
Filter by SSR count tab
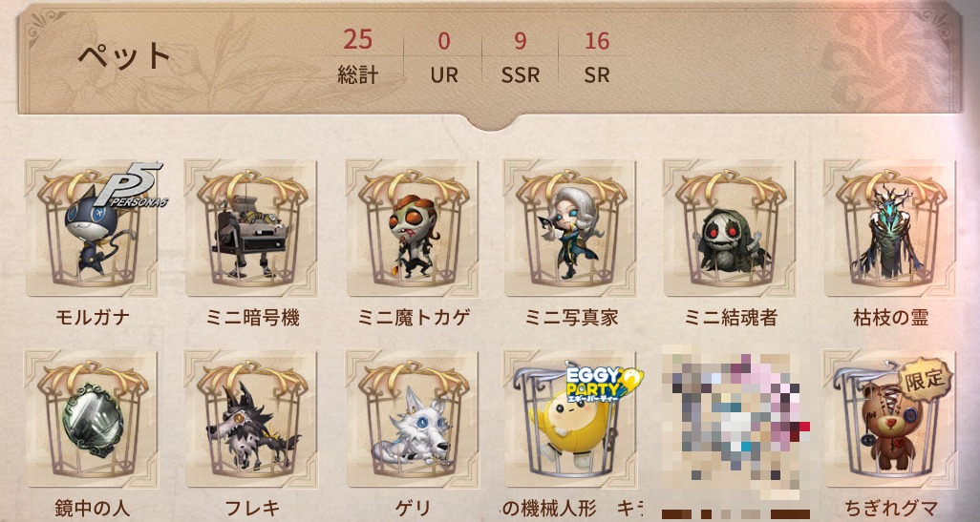click(x=520, y=58)
